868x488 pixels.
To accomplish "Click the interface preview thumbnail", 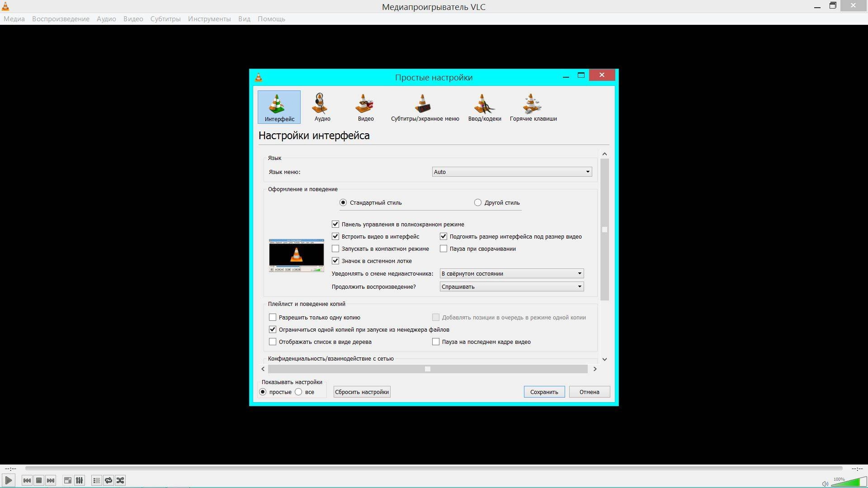I will pyautogui.click(x=297, y=255).
